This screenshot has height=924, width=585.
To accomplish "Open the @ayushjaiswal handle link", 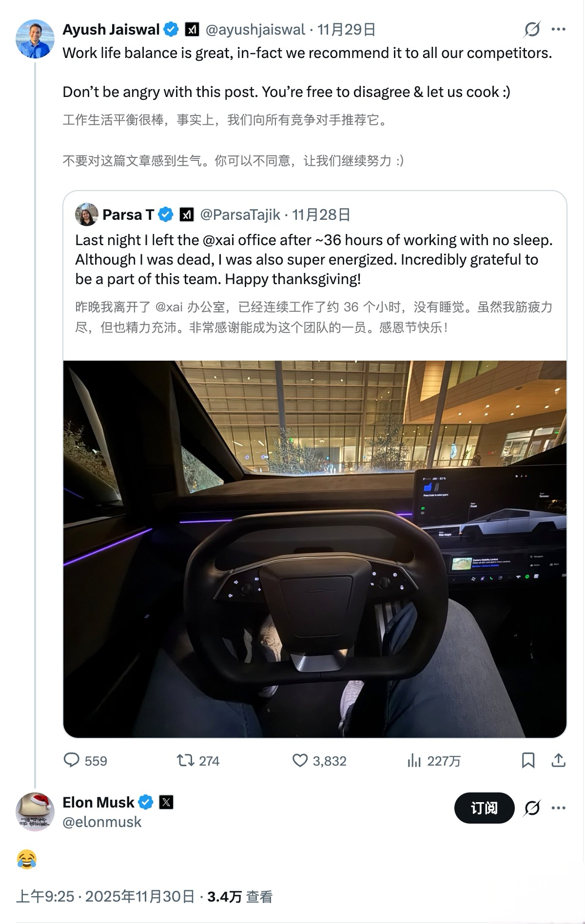I will [x=255, y=30].
